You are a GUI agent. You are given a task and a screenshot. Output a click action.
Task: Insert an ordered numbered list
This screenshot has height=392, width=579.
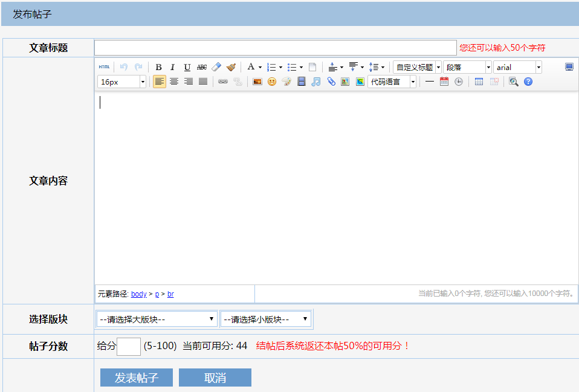tap(271, 67)
